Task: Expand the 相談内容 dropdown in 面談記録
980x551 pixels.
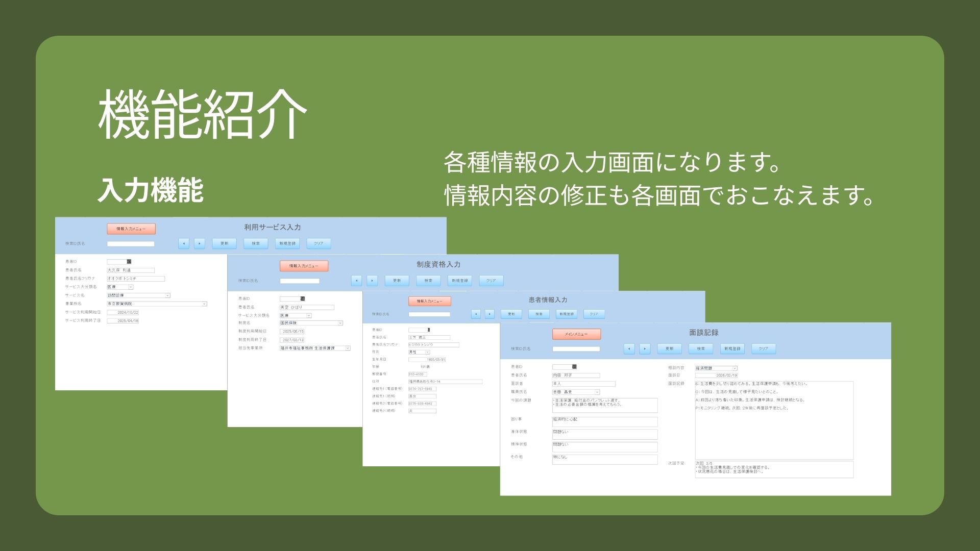Action: point(734,368)
